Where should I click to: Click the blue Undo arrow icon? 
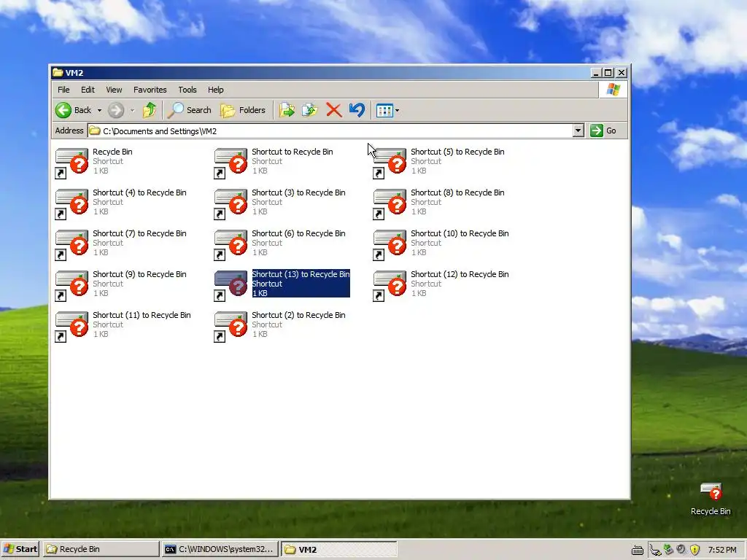[x=357, y=111]
